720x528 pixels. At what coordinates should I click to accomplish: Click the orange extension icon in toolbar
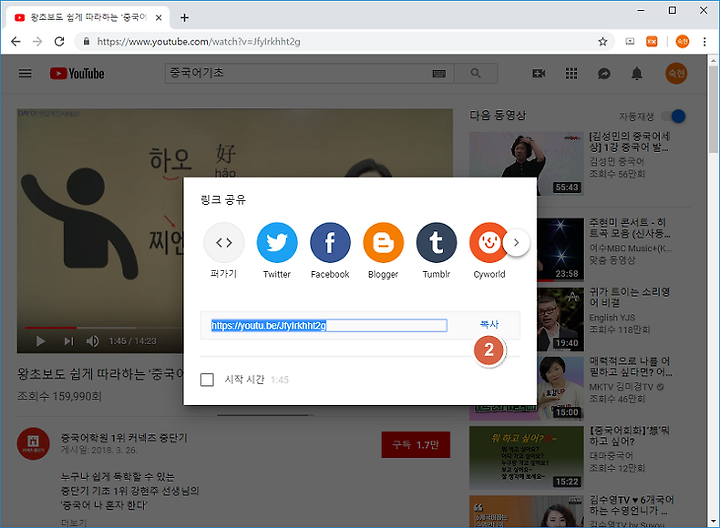652,42
